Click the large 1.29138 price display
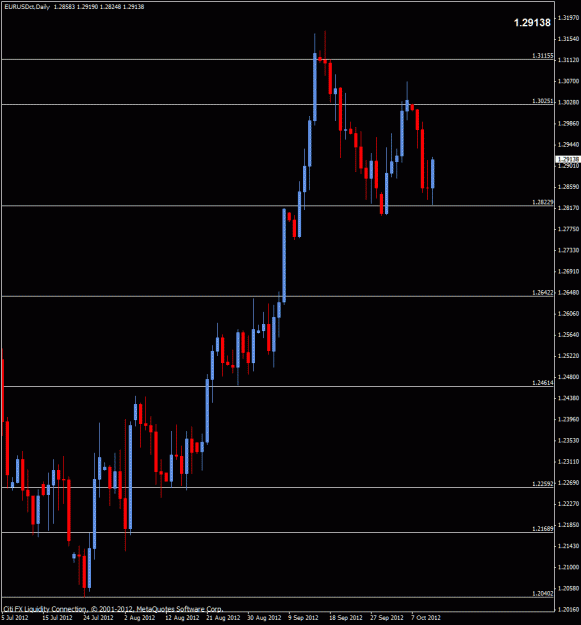 click(532, 23)
